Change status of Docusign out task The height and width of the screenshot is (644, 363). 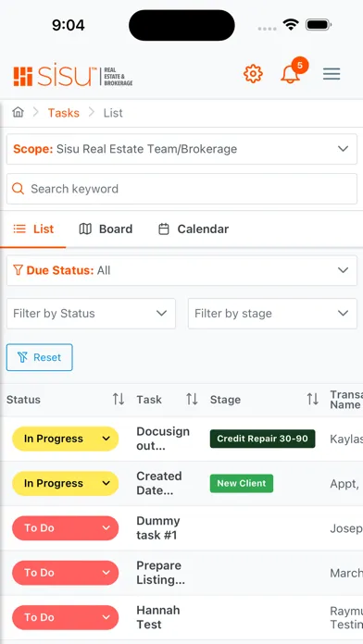pos(66,439)
